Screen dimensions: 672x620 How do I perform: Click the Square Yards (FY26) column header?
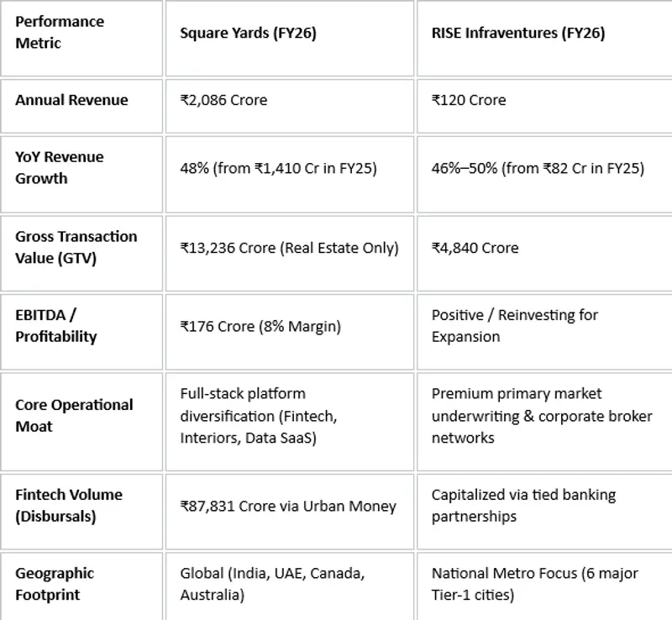click(x=290, y=38)
